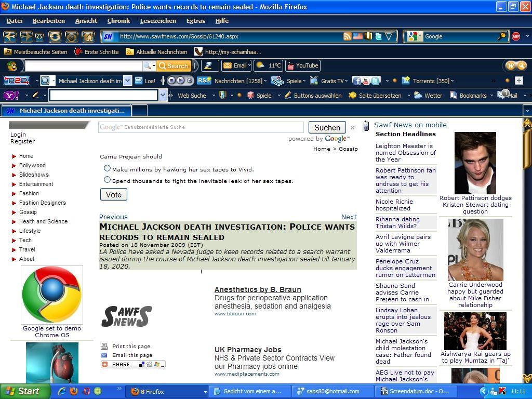532x399 pixels.
Task: Click the Twitter bird icon in address bar
Action: [378, 36]
